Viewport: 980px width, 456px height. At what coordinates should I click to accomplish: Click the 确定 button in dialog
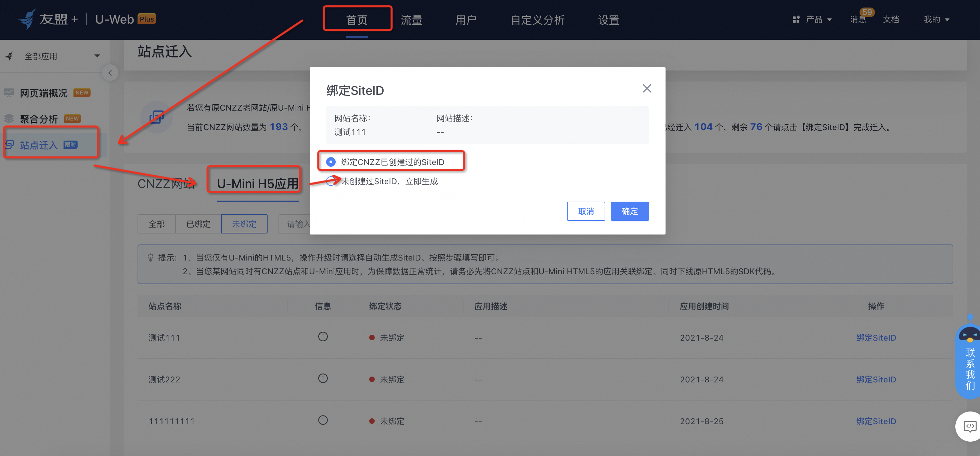[x=629, y=211]
